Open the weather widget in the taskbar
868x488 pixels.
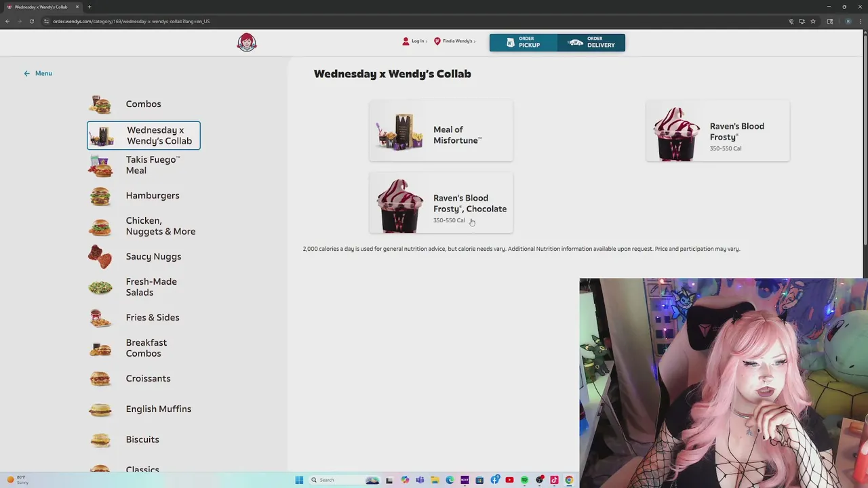(18, 480)
